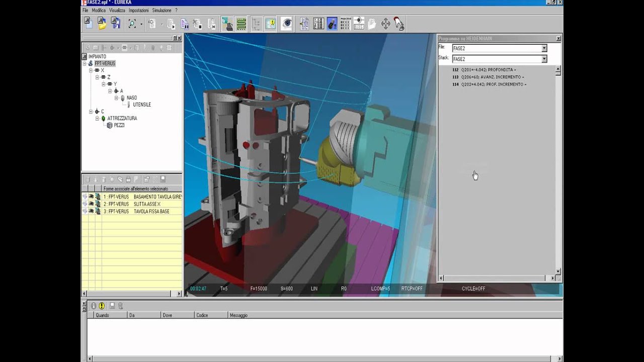
Task: Click the program listing document toolbar icon
Action: tap(304, 24)
